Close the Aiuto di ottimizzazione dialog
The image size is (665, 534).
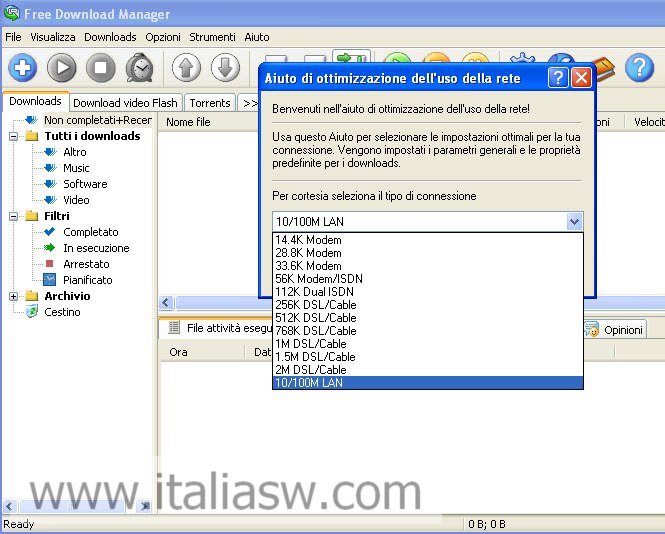pyautogui.click(x=581, y=78)
